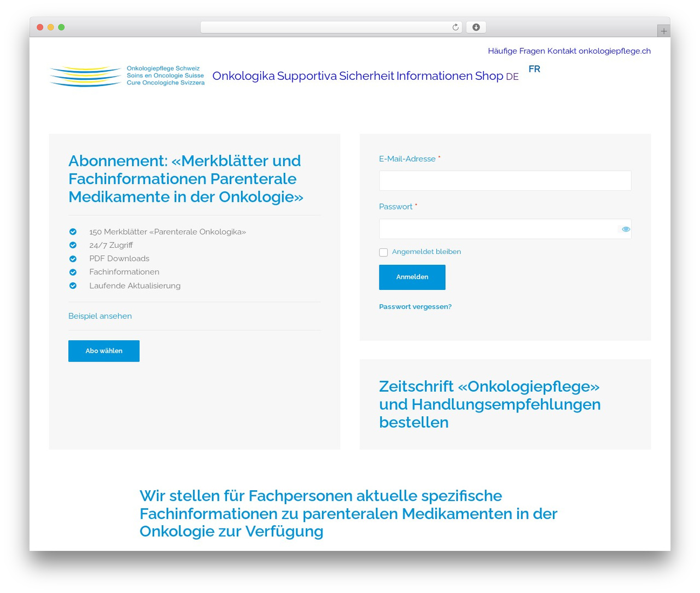Click the Onkologiepflege Schweiz logo
Viewport: 700px width, 593px height.
tap(127, 76)
